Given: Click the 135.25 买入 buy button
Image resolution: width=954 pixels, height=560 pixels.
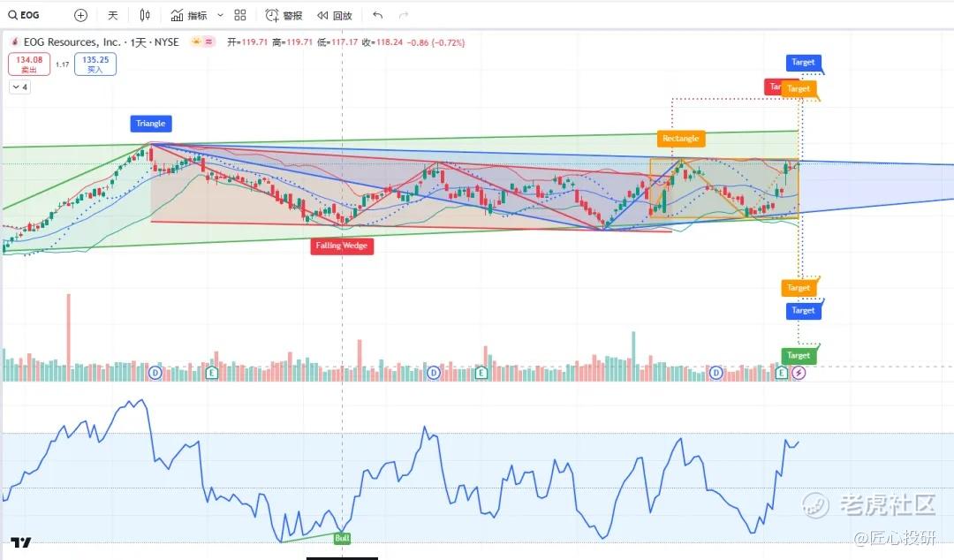Looking at the screenshot, I should pos(95,64).
